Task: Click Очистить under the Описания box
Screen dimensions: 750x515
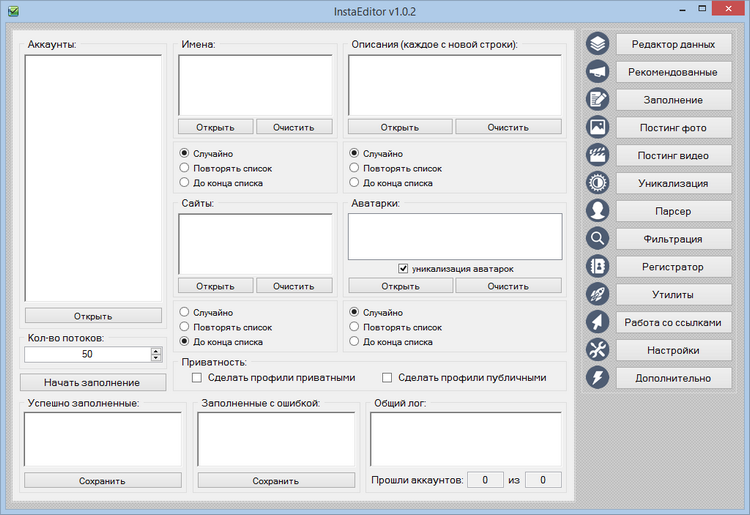Action: 508,127
